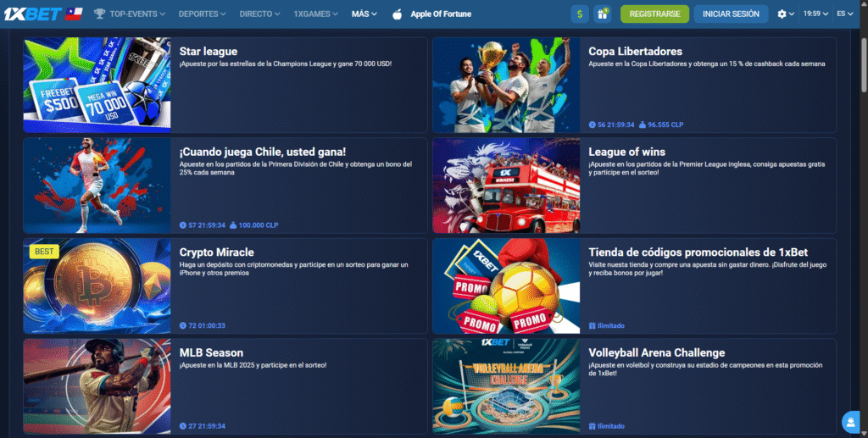Click the INICIAR SESIÓN button
The height and width of the screenshot is (438, 868).
pyautogui.click(x=731, y=14)
